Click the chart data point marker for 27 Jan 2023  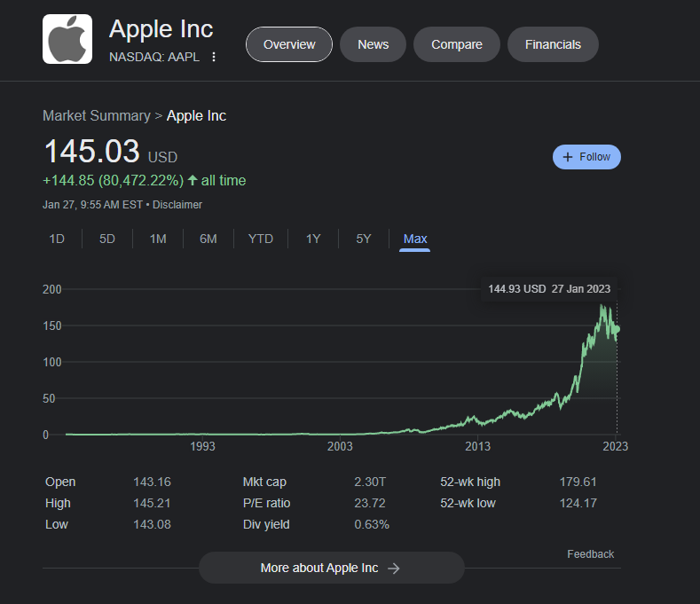(617, 329)
